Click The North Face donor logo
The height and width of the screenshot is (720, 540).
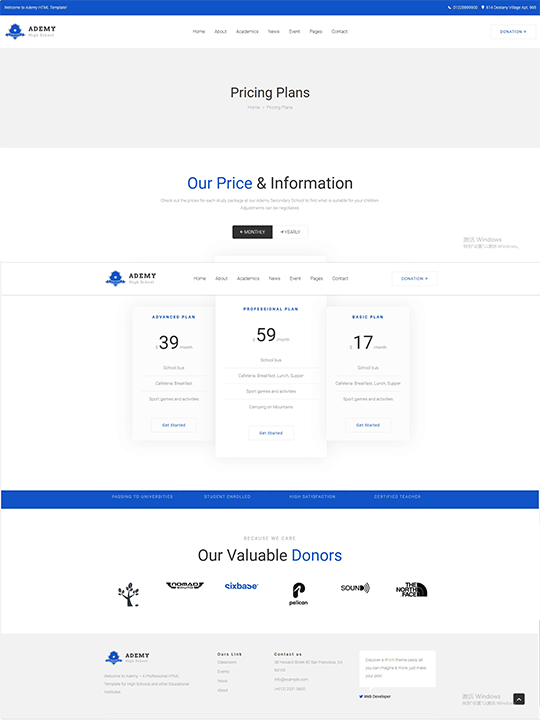point(412,590)
